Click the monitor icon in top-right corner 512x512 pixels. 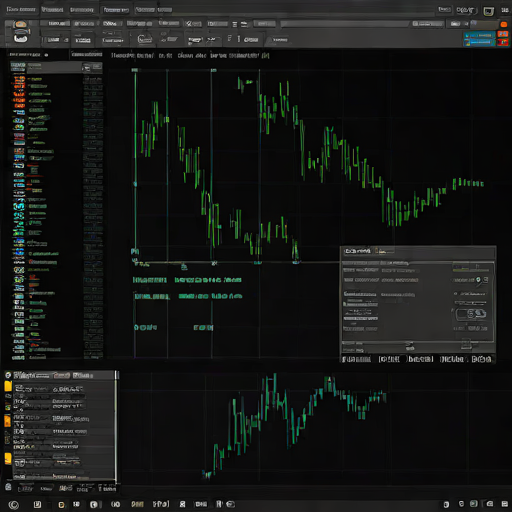pyautogui.click(x=489, y=11)
